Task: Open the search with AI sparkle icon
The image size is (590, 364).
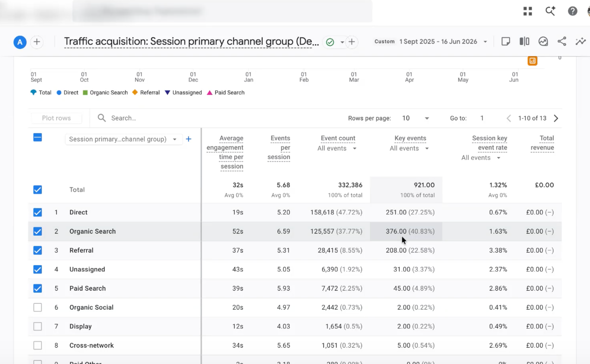Action: coord(550,11)
